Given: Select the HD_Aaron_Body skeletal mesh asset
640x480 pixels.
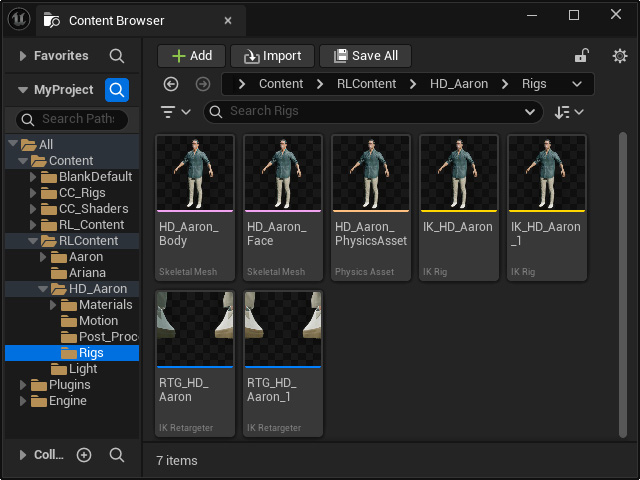Looking at the screenshot, I should [x=195, y=207].
